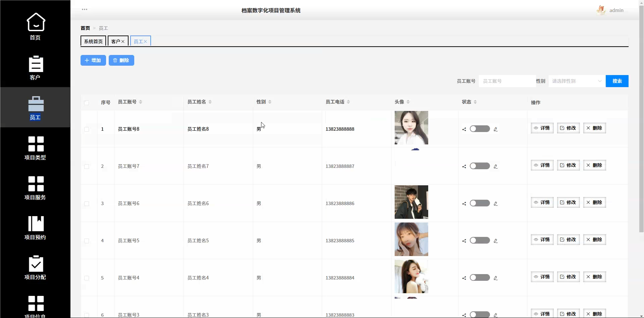The width and height of the screenshot is (644, 318).
Task: Click the three-dots collapse menu icon
Action: (x=85, y=9)
